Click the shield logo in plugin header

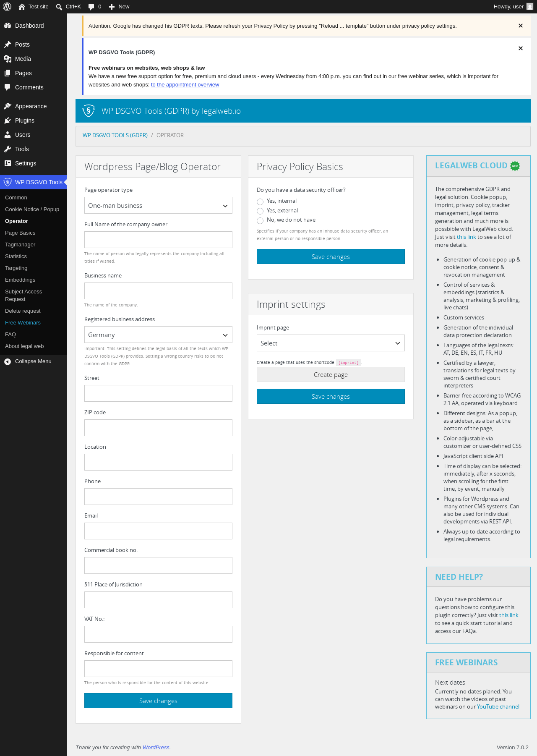(x=89, y=111)
